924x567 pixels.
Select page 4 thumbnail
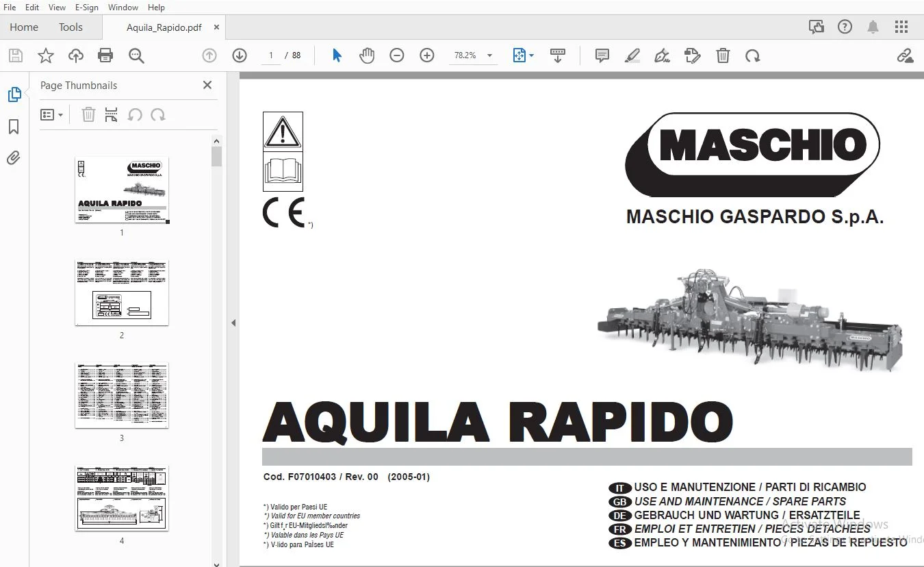tap(122, 498)
